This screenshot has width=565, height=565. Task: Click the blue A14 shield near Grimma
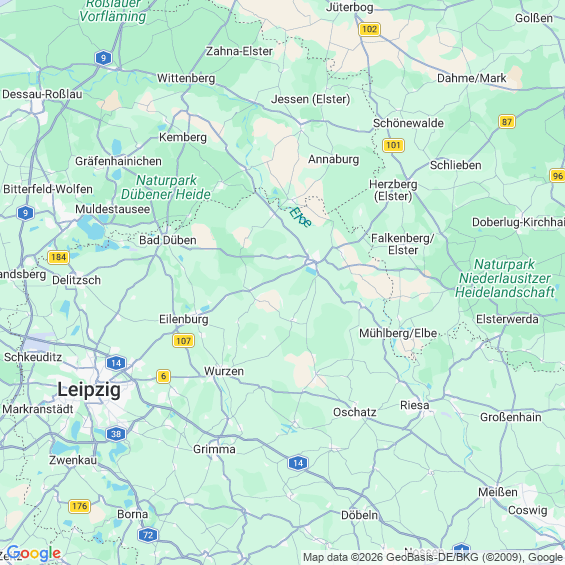coord(298,463)
